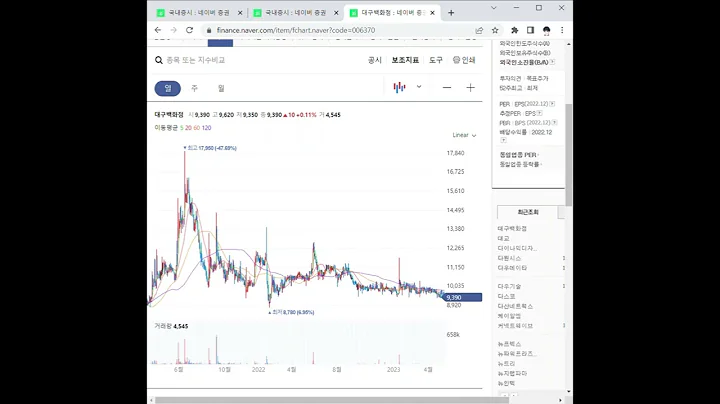
Task: Zoom out chart with minus button
Action: pyautogui.click(x=447, y=88)
